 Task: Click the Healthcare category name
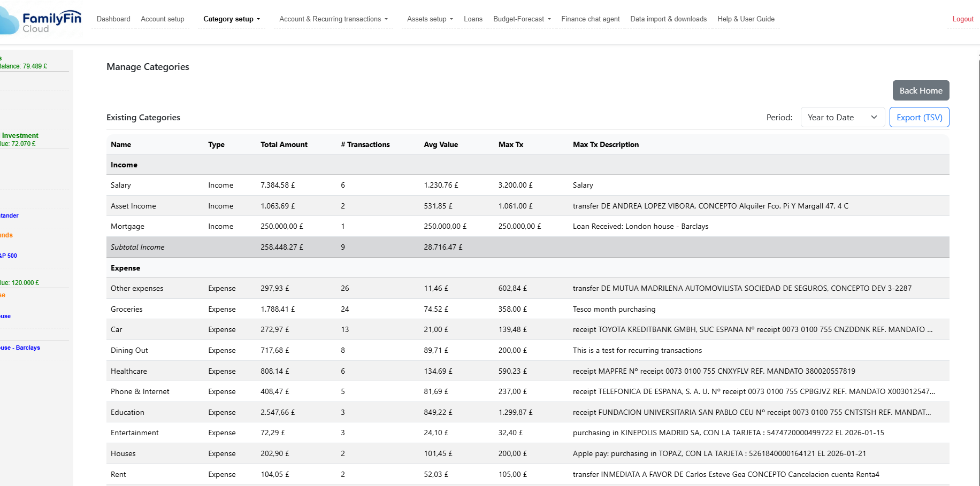coord(129,371)
